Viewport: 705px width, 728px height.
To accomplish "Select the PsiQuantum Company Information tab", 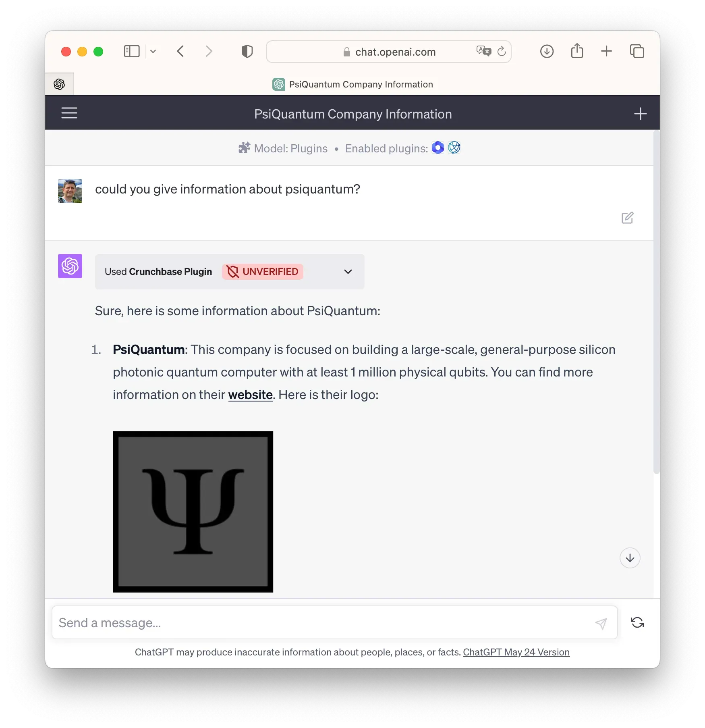I will pyautogui.click(x=353, y=84).
